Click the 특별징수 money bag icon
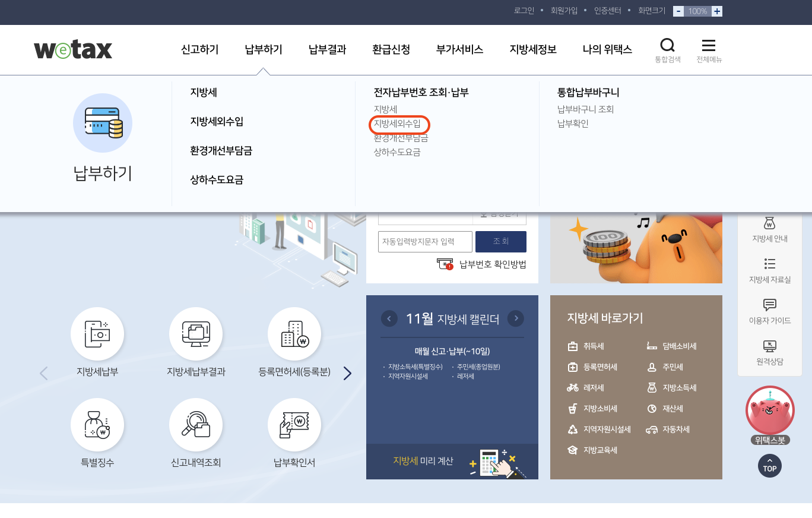The image size is (812, 518). click(97, 425)
